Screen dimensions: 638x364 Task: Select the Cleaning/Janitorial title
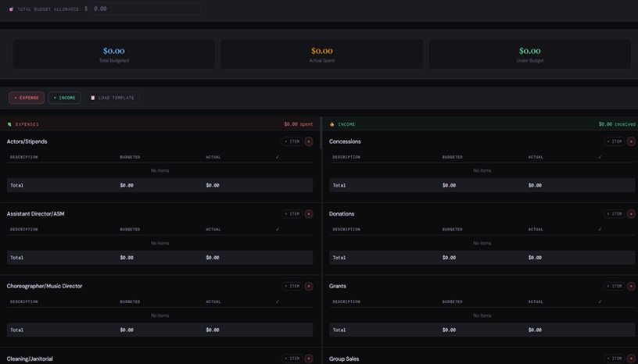[x=30, y=359]
